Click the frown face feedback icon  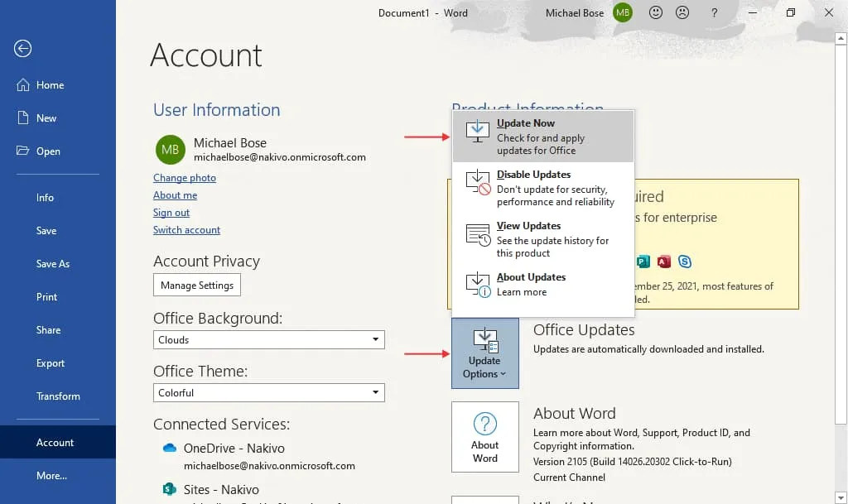[682, 12]
